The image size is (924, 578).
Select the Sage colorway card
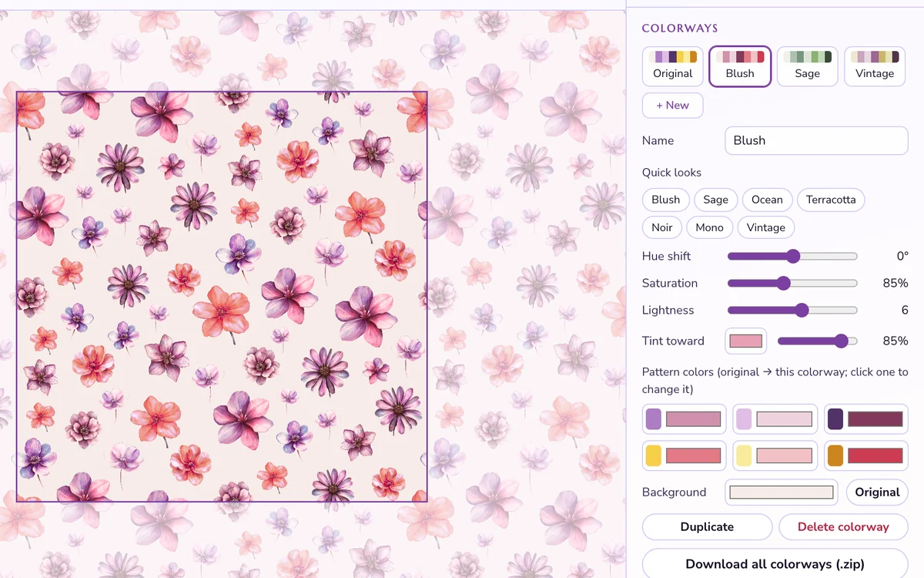click(807, 66)
